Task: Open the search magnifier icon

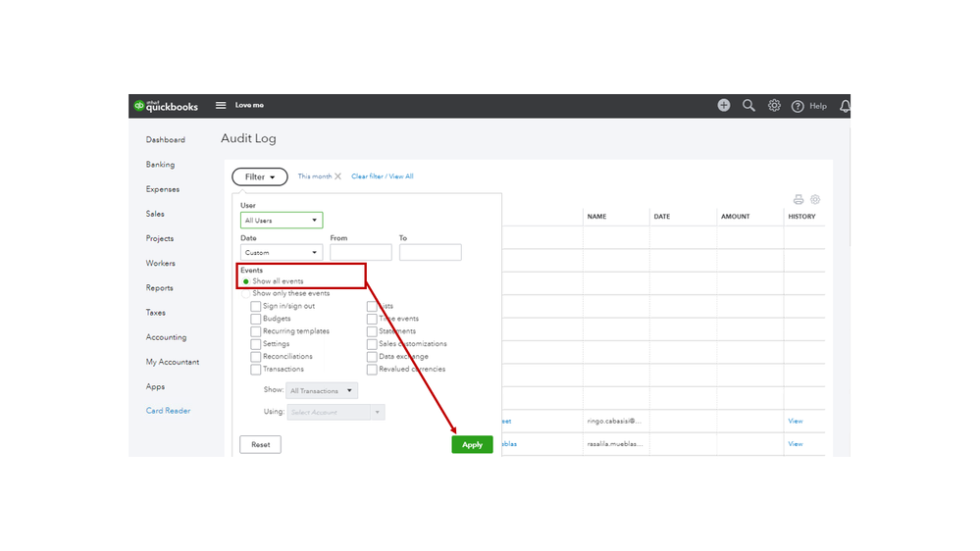Action: point(748,105)
